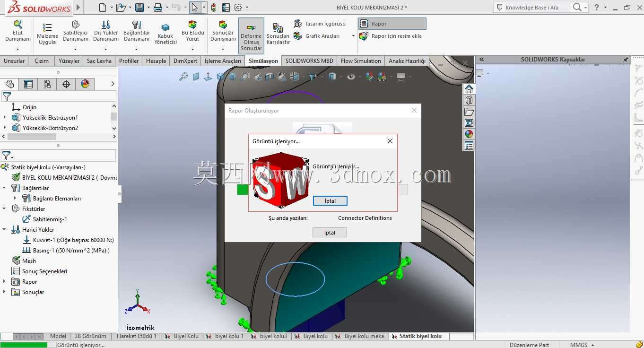The width and height of the screenshot is (644, 348).
Task: Select the Mesh tree item
Action: (24, 261)
